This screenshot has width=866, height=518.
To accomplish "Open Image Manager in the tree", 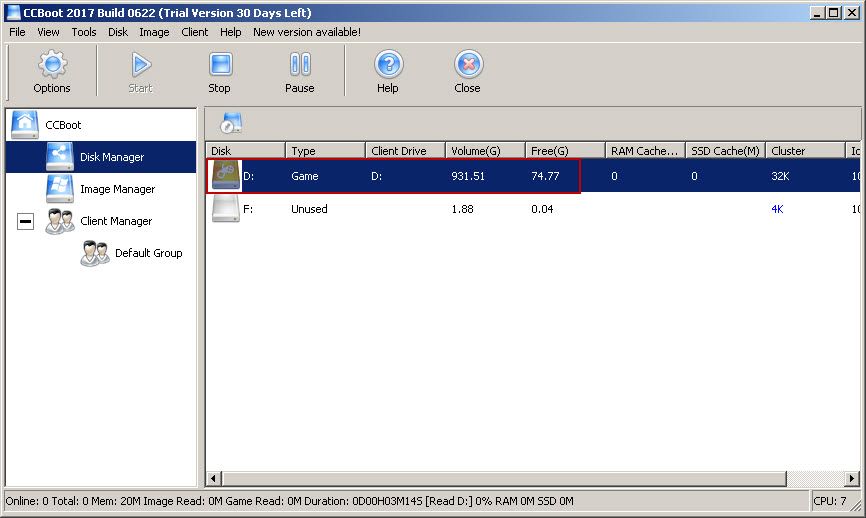I will (117, 189).
